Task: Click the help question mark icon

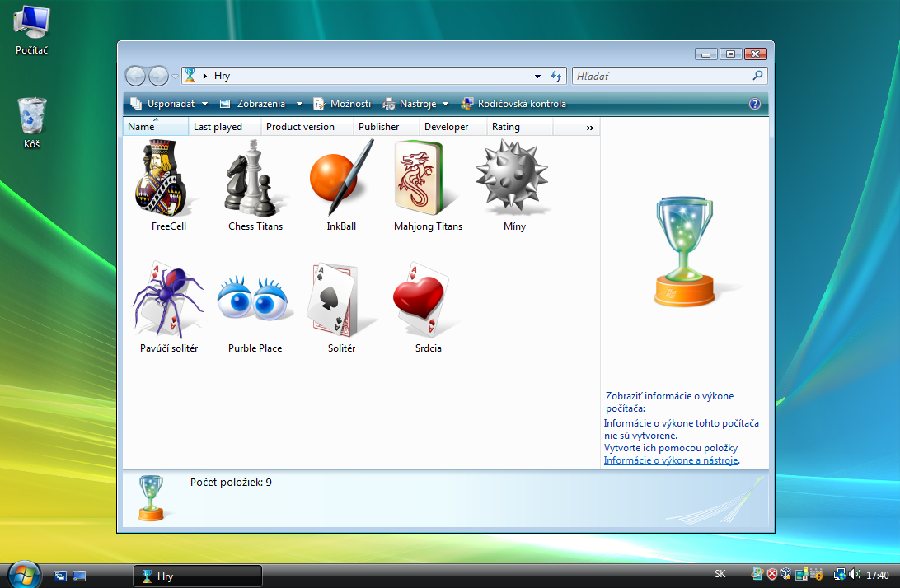Action: click(x=754, y=104)
